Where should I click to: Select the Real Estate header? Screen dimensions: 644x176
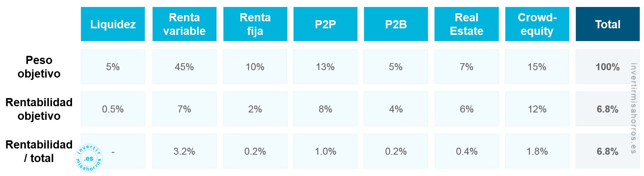coord(467,24)
